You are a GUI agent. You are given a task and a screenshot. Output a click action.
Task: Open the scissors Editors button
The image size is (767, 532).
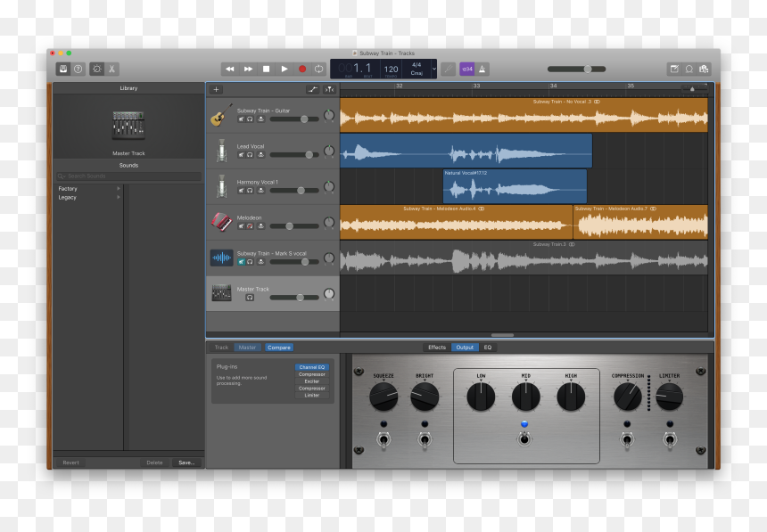111,69
